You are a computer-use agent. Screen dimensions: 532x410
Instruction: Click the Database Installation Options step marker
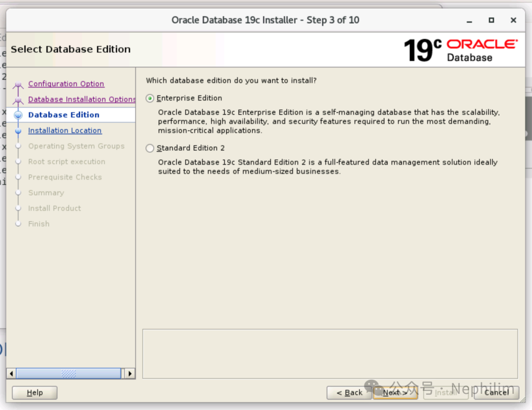pyautogui.click(x=18, y=100)
